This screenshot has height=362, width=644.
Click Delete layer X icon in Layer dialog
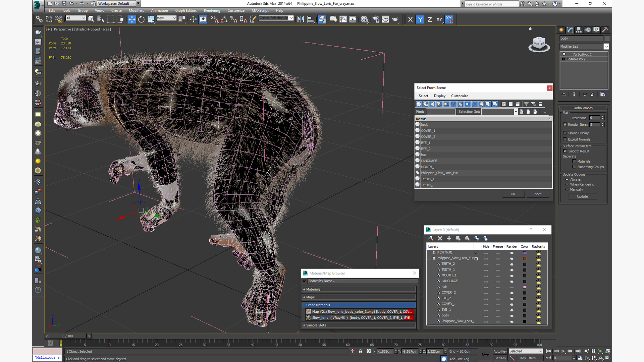440,238
